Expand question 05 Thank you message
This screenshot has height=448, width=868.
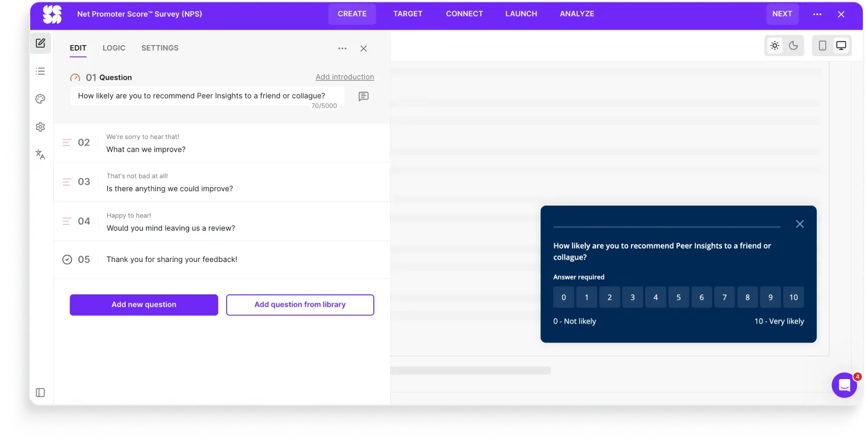(x=222, y=260)
